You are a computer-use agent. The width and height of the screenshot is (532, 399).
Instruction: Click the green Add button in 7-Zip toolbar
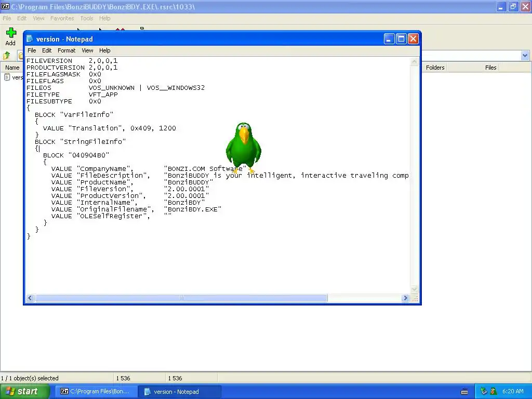[10, 37]
